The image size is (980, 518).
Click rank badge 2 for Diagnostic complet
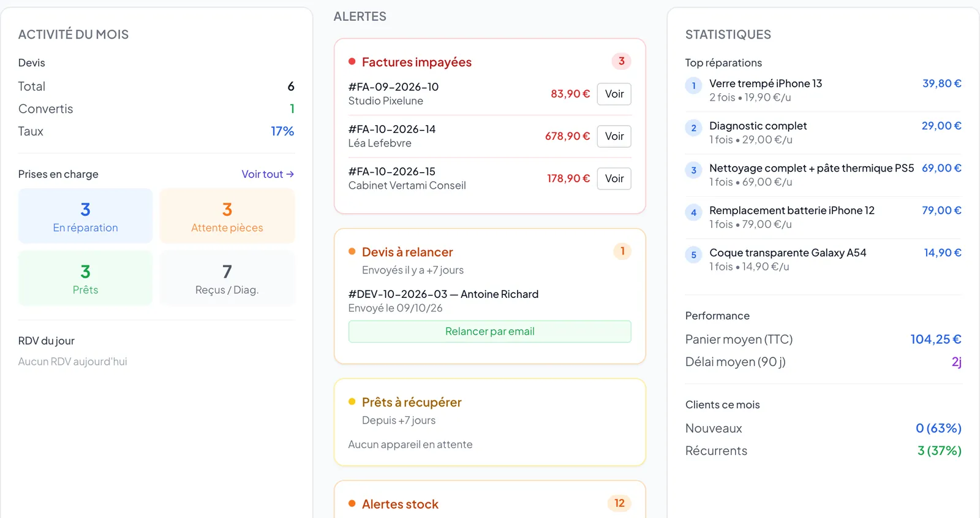click(x=693, y=128)
